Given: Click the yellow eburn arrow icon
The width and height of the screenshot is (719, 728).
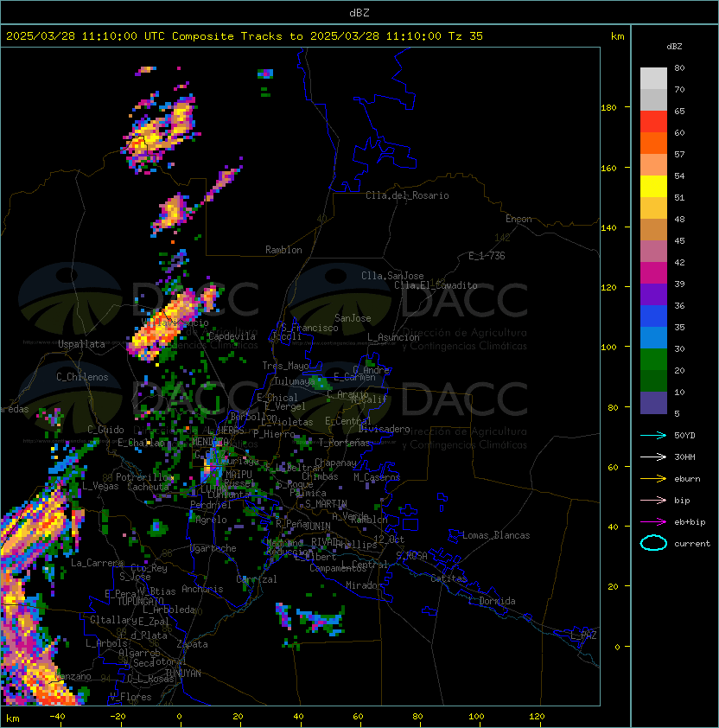Looking at the screenshot, I should (x=653, y=479).
